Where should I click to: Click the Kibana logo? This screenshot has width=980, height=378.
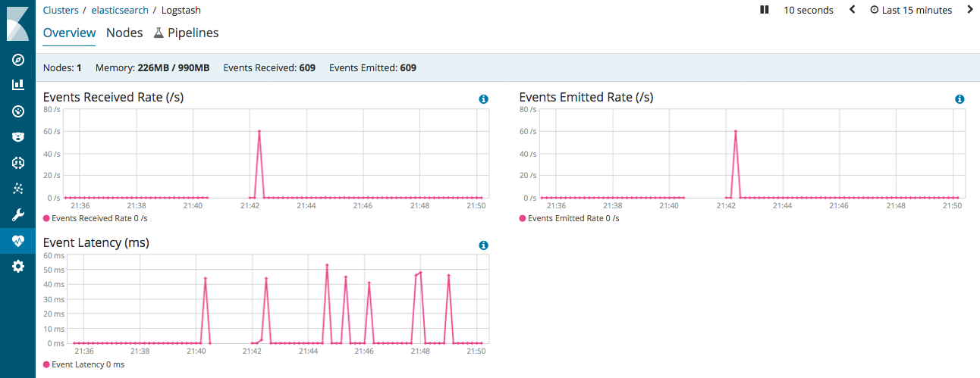[x=17, y=23]
